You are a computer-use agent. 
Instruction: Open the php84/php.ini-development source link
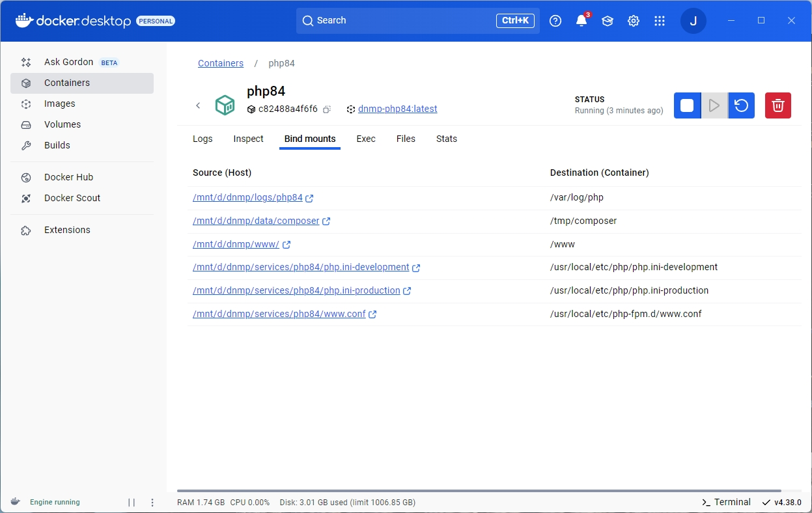click(301, 268)
